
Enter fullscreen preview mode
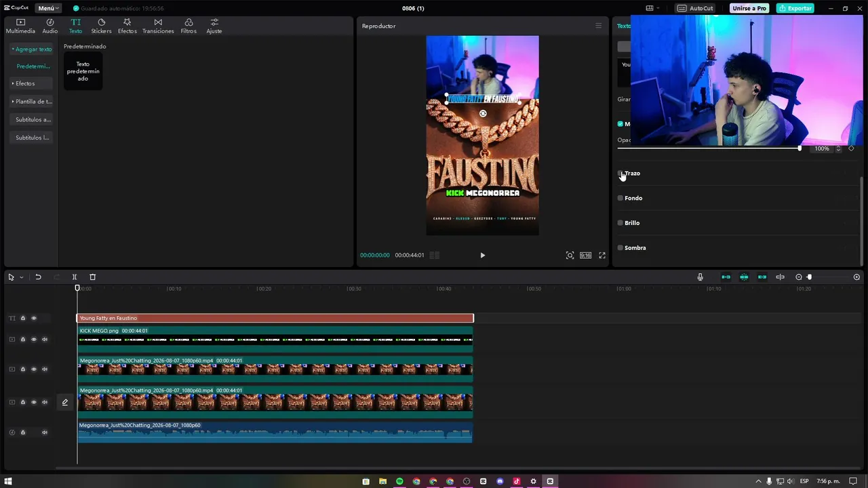click(x=602, y=256)
